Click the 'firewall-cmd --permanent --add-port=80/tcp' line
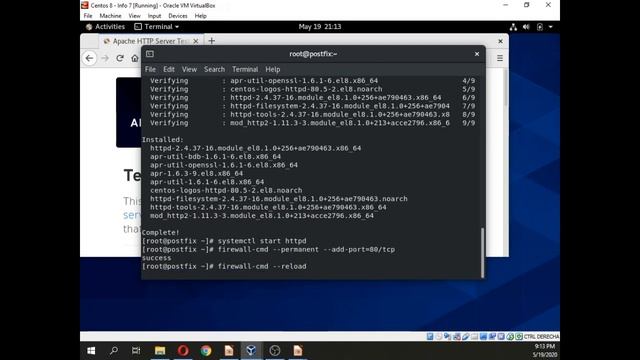 coord(269,249)
